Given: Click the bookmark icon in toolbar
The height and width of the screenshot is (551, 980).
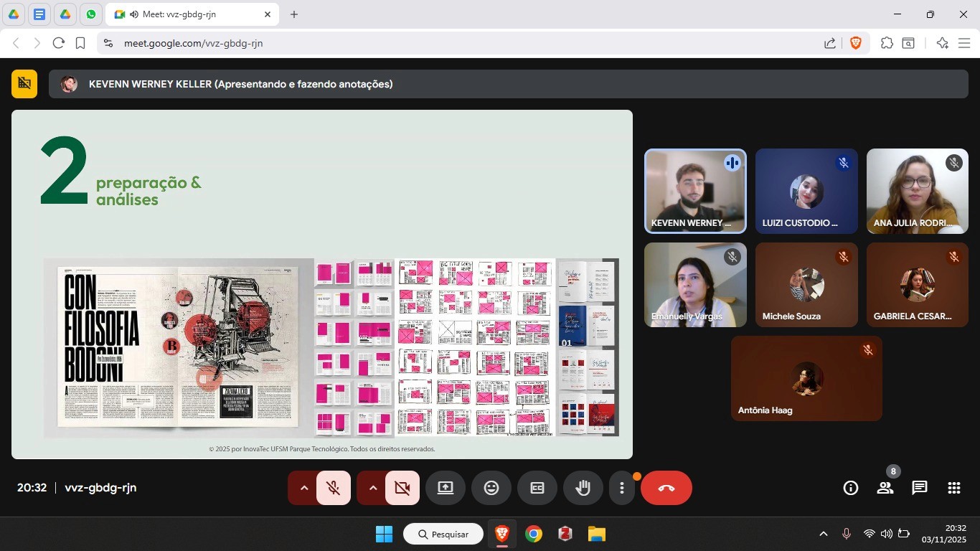Looking at the screenshot, I should (x=80, y=43).
